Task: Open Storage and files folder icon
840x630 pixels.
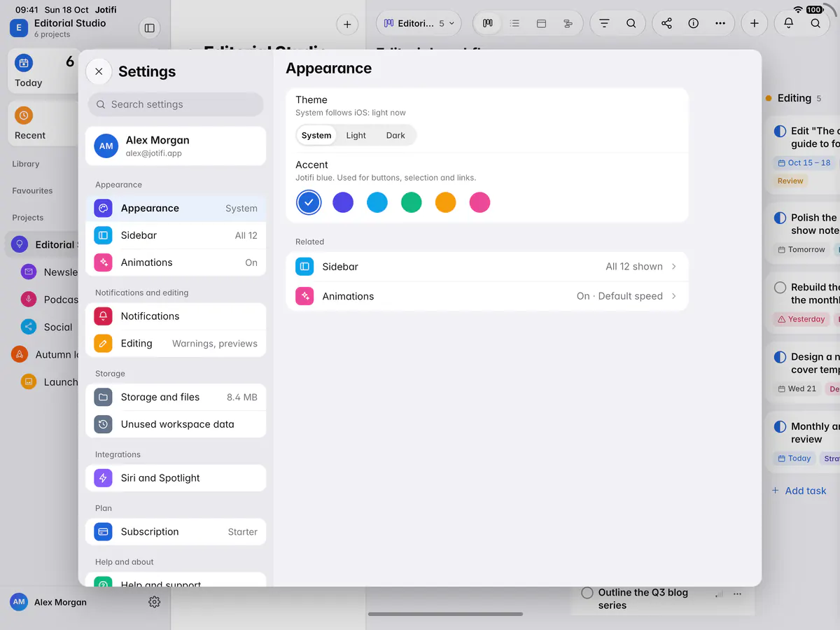Action: click(x=103, y=397)
